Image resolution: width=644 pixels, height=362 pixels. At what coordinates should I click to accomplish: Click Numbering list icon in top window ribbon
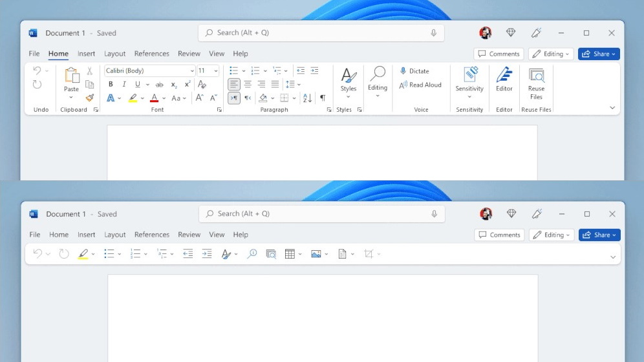(255, 70)
